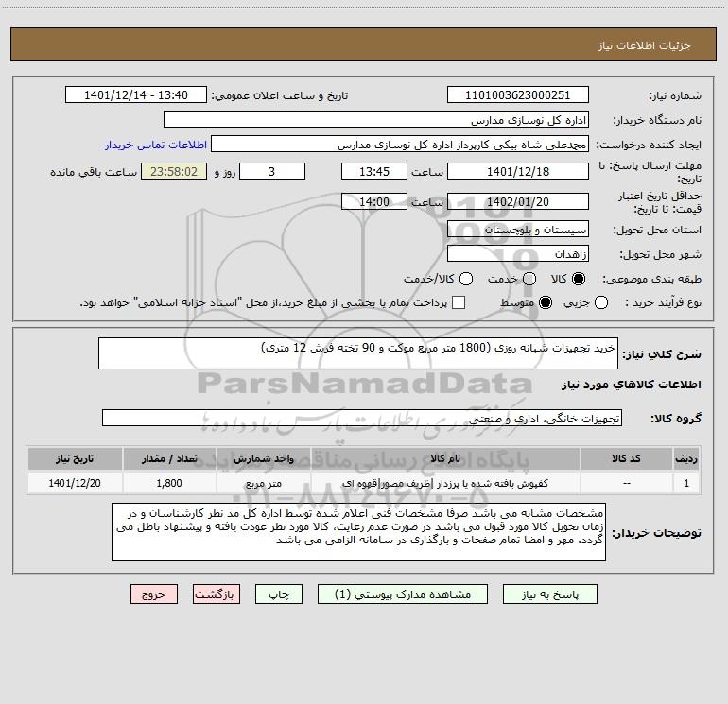Click the چاپ print button
This screenshot has height=704, width=728.
[279, 594]
